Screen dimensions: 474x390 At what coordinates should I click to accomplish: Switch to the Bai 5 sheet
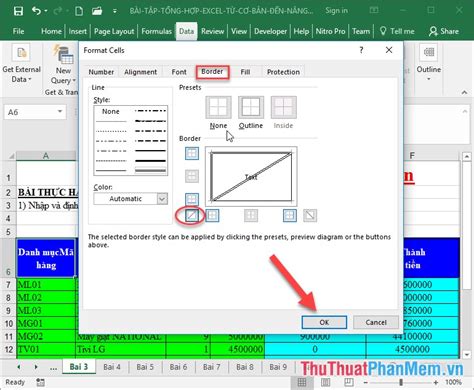145,367
